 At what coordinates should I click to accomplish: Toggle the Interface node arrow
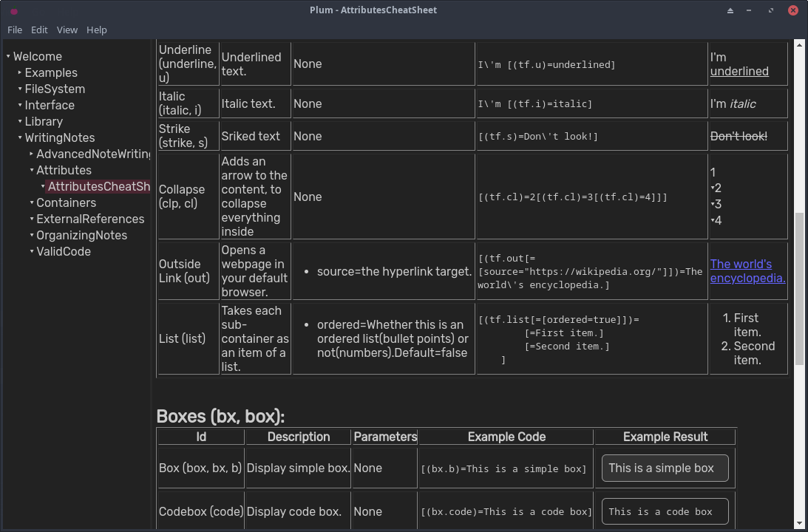point(20,105)
